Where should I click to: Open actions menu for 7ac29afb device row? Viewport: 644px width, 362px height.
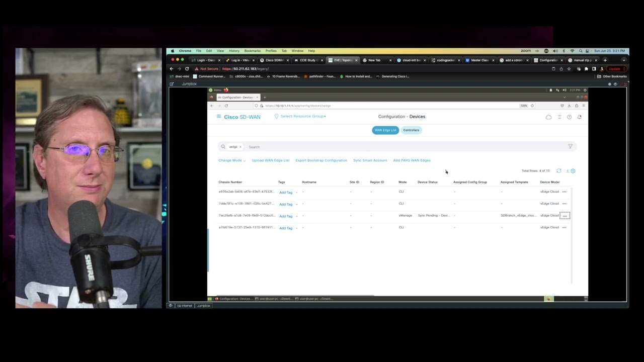point(565,216)
